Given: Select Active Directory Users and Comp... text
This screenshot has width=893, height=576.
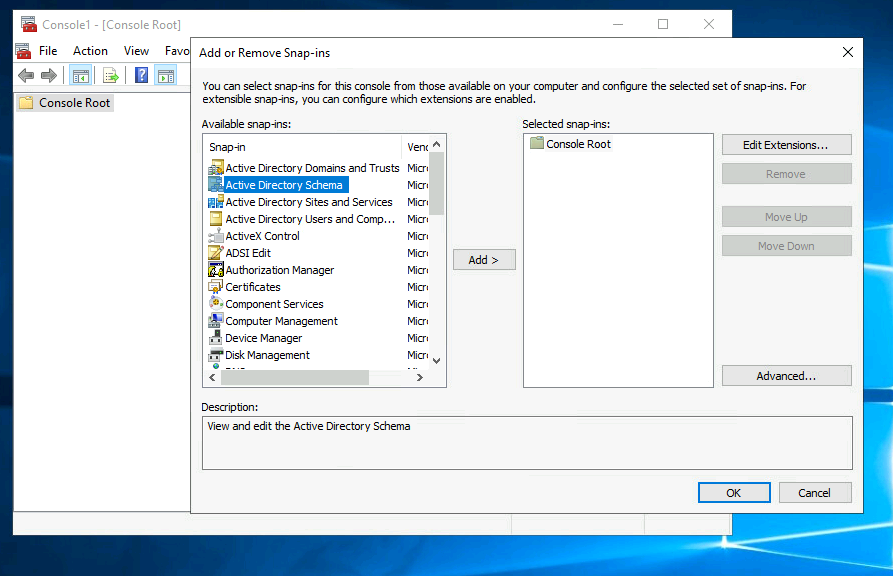Looking at the screenshot, I should pos(310,219).
